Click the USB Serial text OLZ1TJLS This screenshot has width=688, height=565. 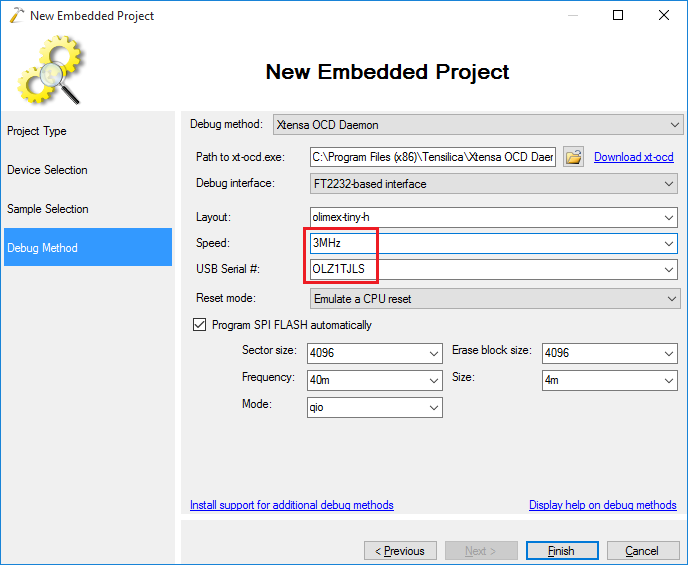coord(338,269)
